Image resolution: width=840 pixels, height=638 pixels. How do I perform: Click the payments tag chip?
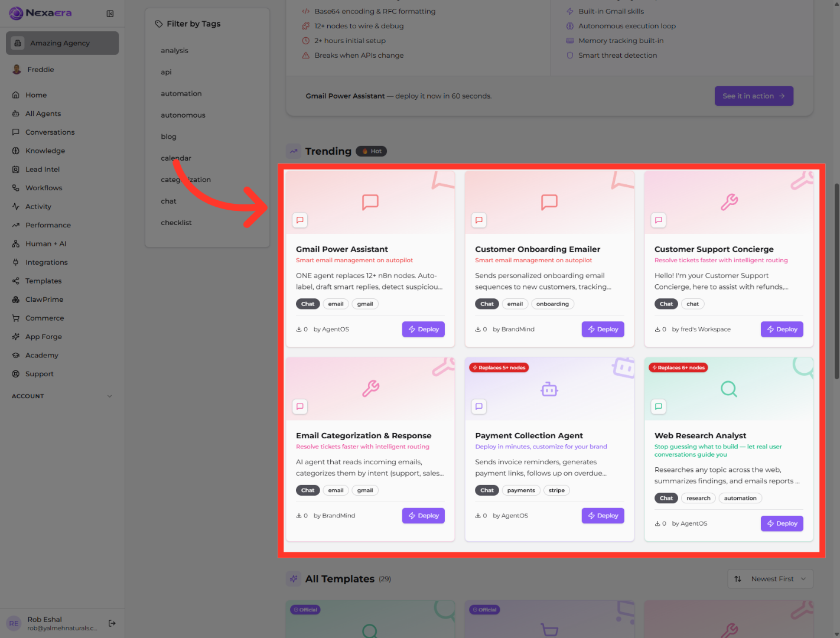tap(521, 490)
